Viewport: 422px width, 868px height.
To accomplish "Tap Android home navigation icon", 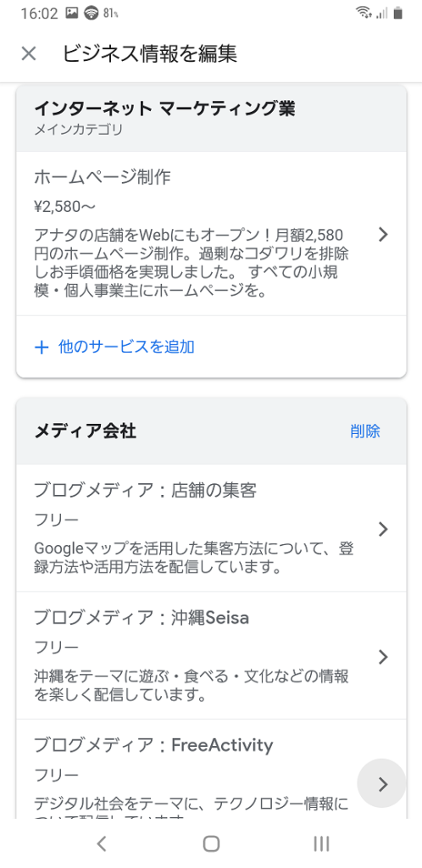I will click(x=211, y=843).
